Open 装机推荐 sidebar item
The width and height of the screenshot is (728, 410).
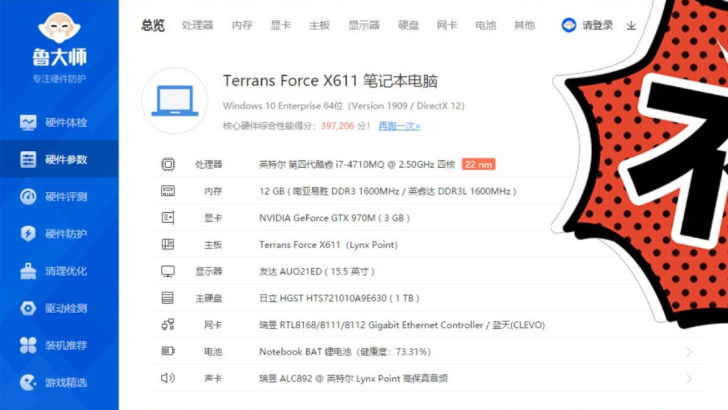tap(59, 345)
